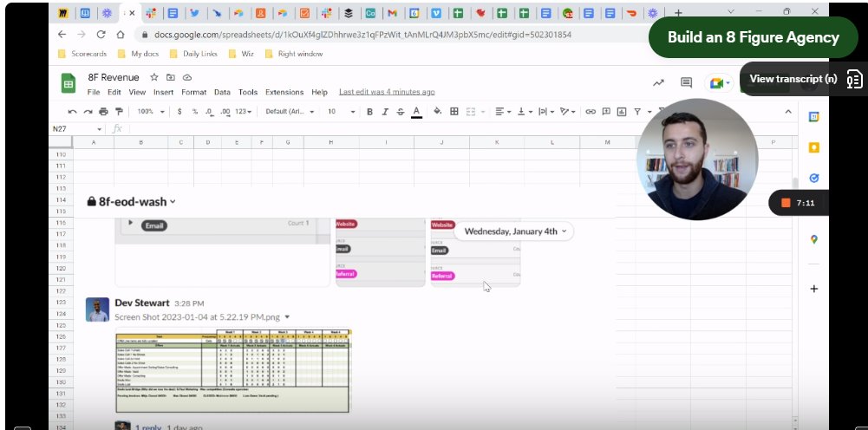868x430 pixels.
Task: Open the Format menu
Action: click(x=193, y=93)
